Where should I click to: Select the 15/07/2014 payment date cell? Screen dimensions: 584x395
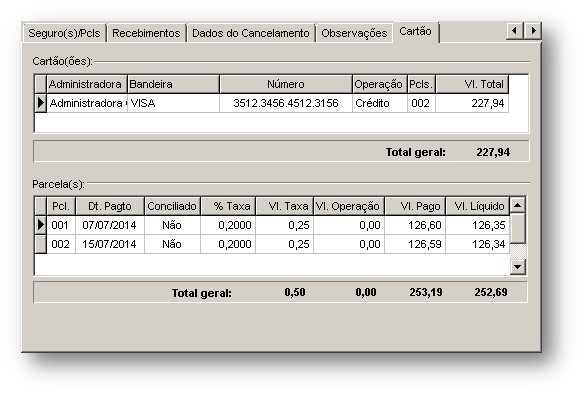click(110, 244)
